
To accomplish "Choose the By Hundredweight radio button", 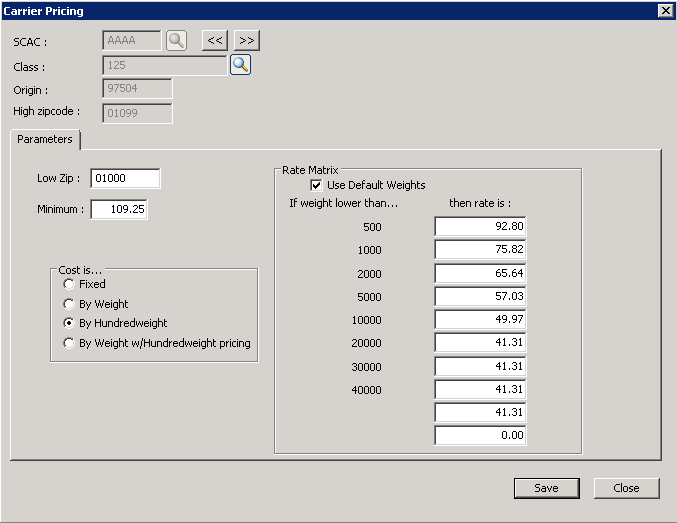I will point(69,323).
